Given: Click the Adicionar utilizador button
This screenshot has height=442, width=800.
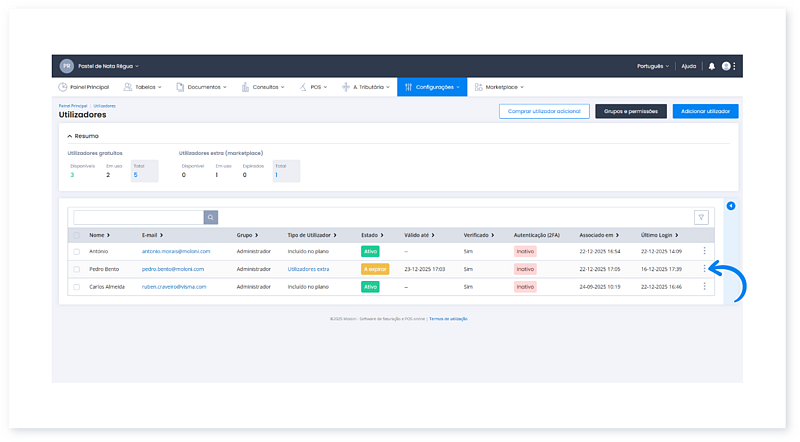Looking at the screenshot, I should coord(705,111).
